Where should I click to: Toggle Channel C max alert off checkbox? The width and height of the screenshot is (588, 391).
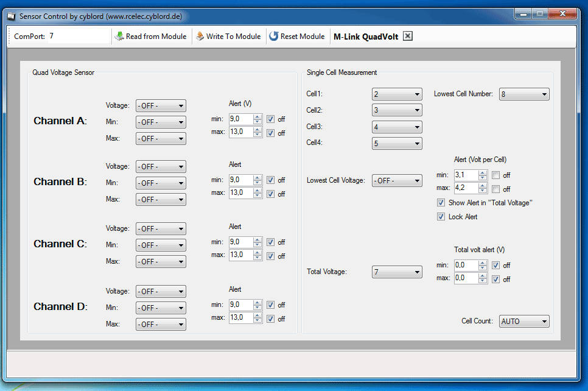[270, 256]
